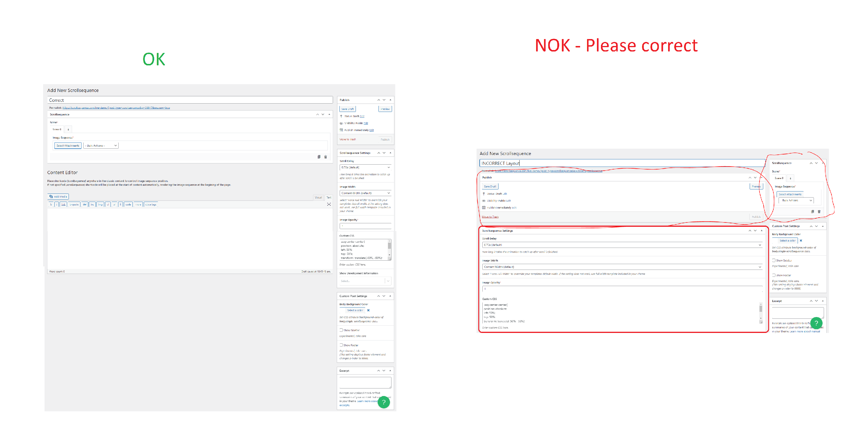
Task: Click the Add Media button icon
Action: pos(51,196)
